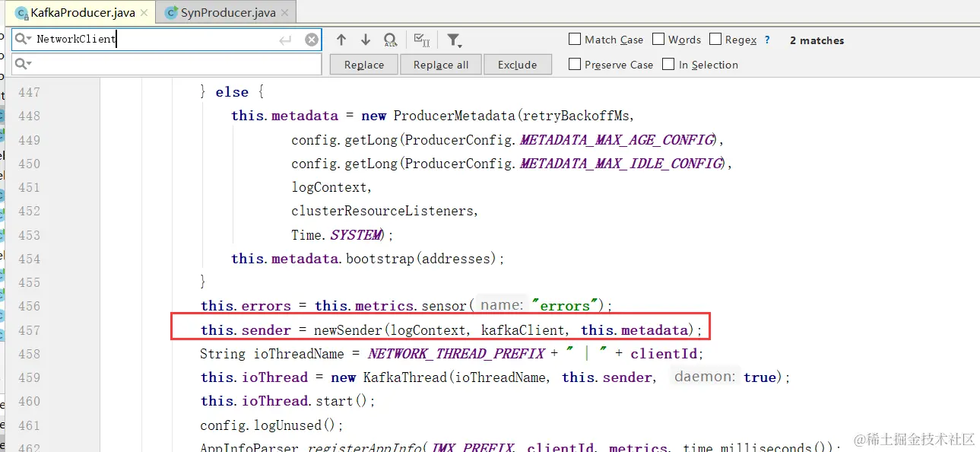Click the Replace all button
This screenshot has height=452, width=980.
coord(441,65)
